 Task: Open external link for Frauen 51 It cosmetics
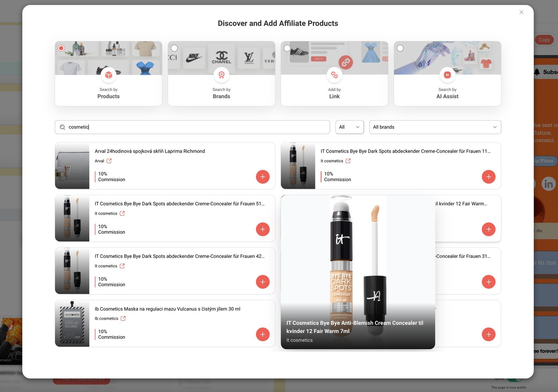(x=122, y=214)
